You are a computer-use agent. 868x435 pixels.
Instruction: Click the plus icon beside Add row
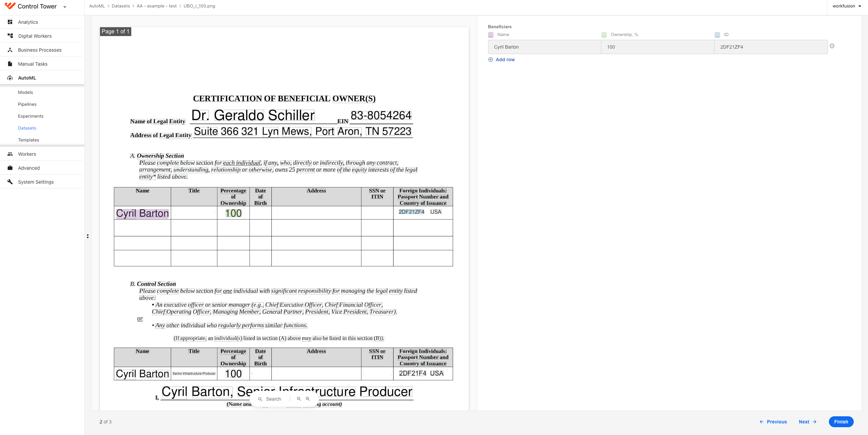pyautogui.click(x=490, y=60)
